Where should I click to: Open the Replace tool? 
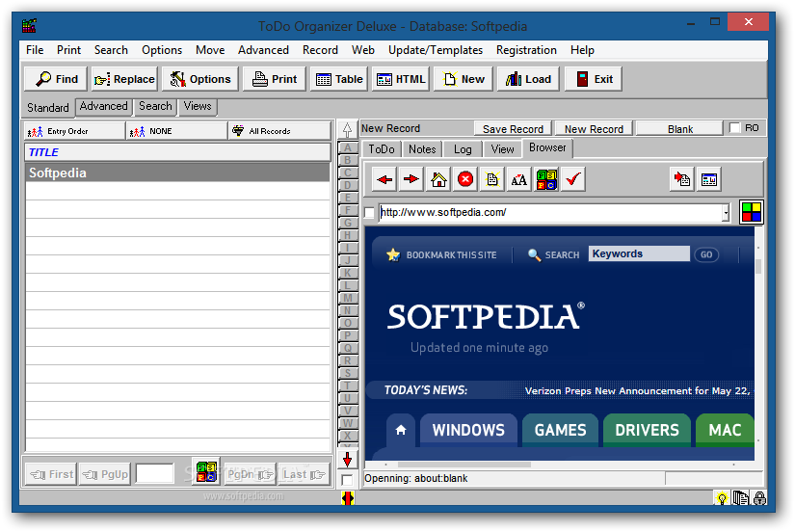(x=124, y=79)
